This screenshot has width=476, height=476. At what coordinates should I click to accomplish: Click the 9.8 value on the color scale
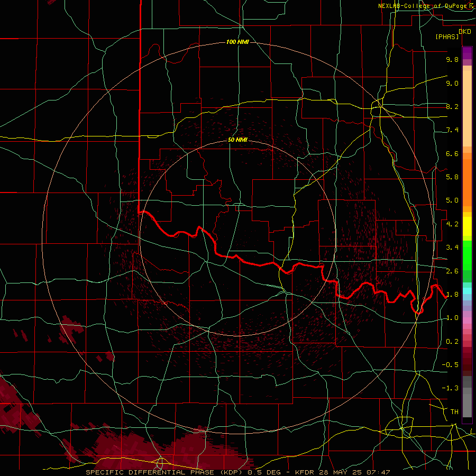[x=452, y=59]
